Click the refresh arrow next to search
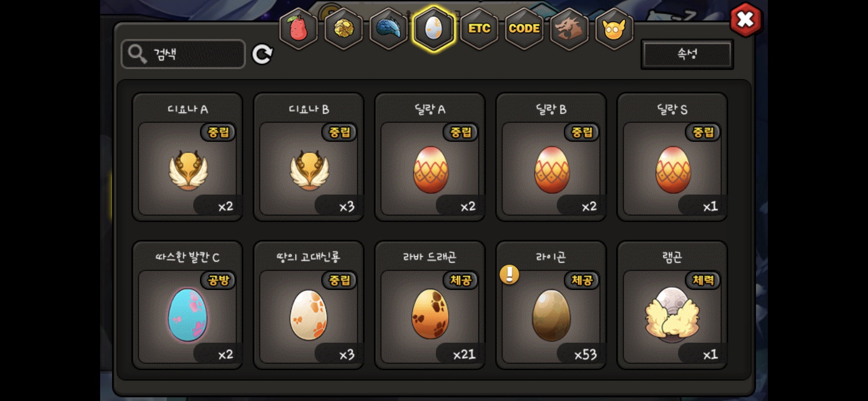 (x=262, y=55)
